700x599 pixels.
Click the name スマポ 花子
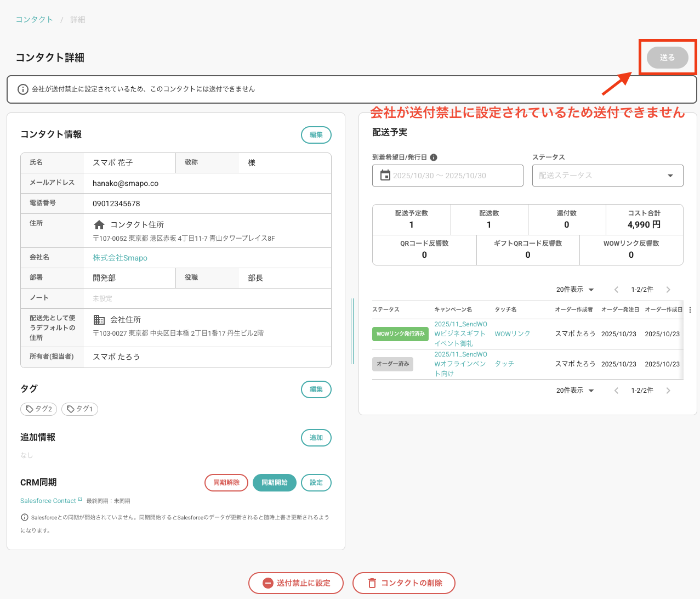click(113, 163)
